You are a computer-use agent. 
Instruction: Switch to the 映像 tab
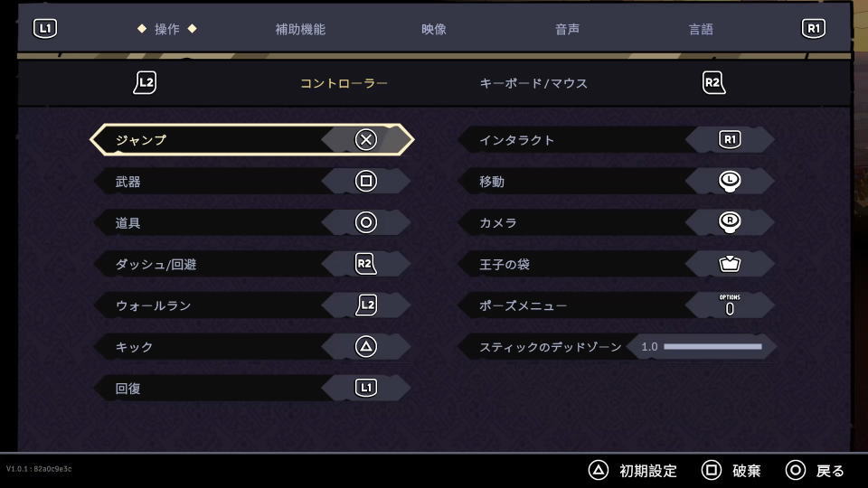[x=433, y=29]
